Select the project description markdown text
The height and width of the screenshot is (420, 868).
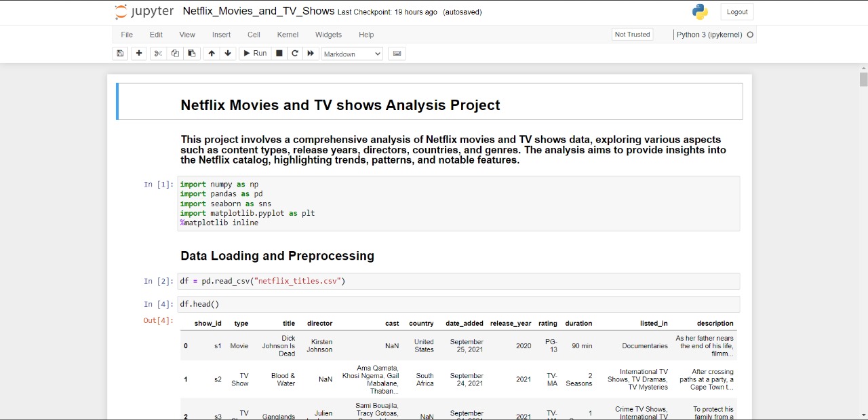tap(453, 149)
